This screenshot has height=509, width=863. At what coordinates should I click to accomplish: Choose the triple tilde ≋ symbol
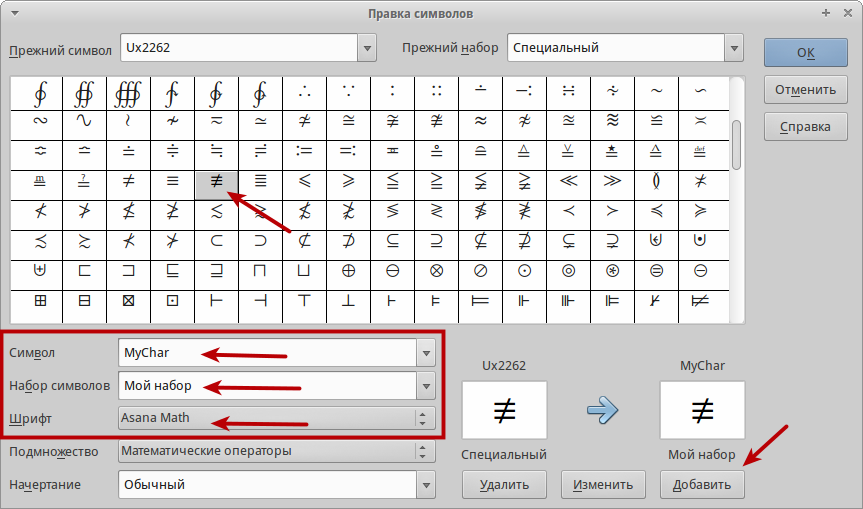tap(613, 121)
